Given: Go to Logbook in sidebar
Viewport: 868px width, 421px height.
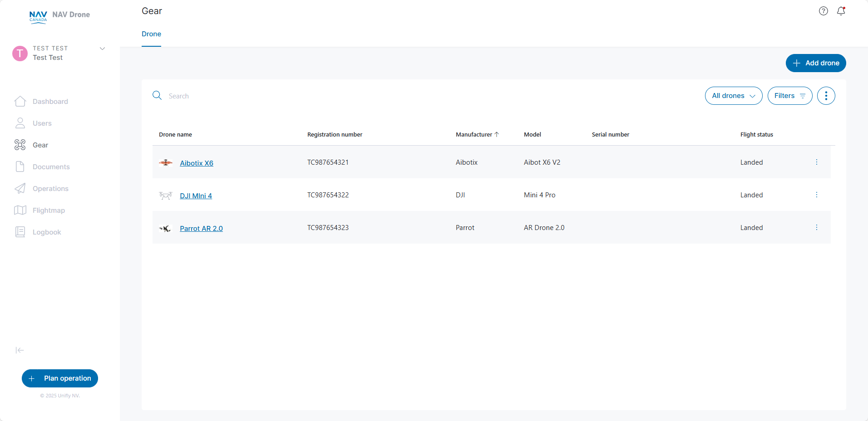Looking at the screenshot, I should click(47, 232).
